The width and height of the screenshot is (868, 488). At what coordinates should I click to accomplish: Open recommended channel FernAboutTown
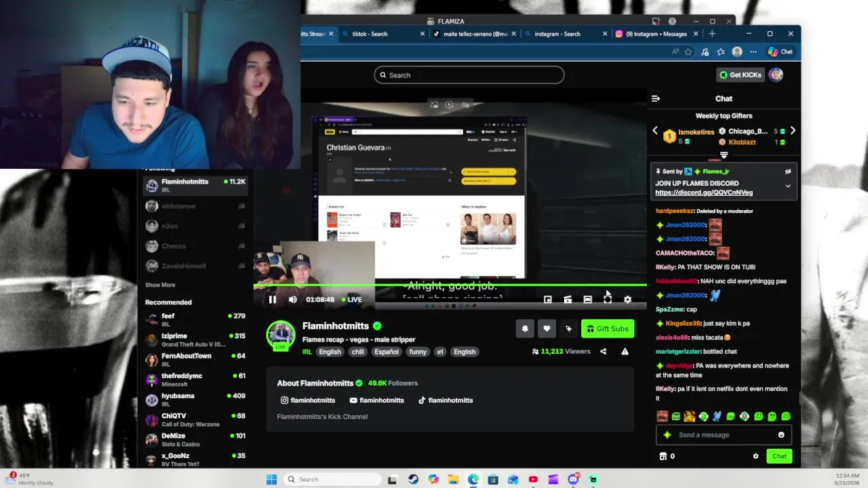(x=195, y=360)
